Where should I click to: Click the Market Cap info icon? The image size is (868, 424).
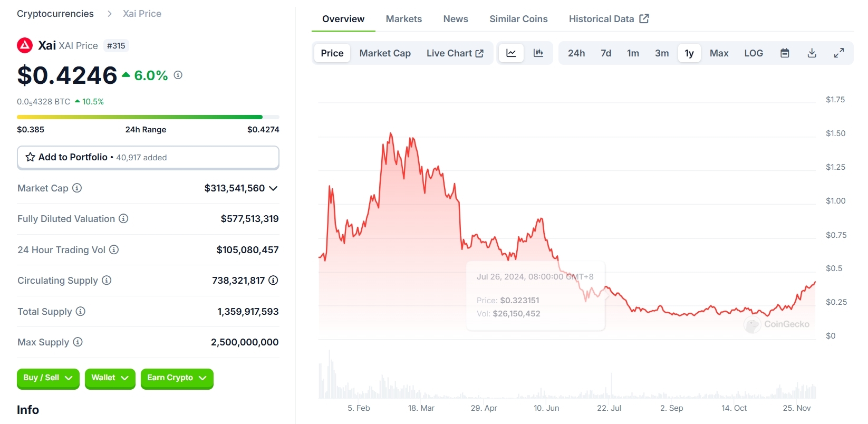point(77,188)
